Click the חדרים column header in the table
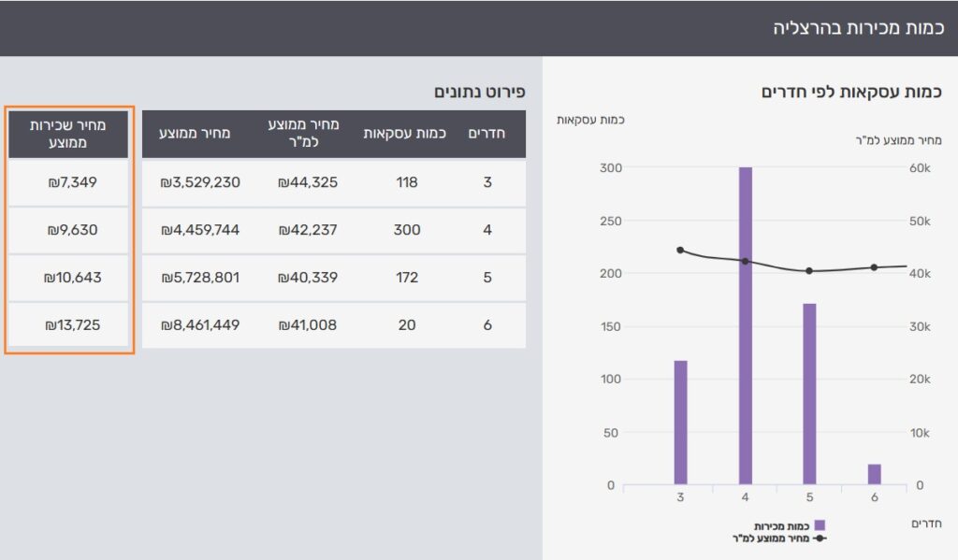Screen dimensions: 958x560 tap(486, 134)
